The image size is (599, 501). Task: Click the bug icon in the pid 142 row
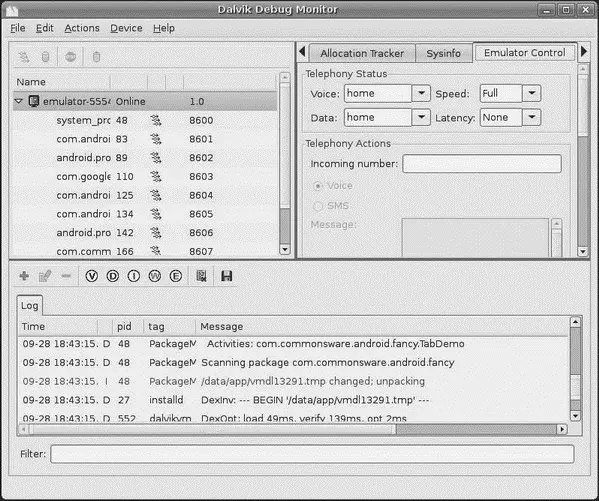coord(156,233)
